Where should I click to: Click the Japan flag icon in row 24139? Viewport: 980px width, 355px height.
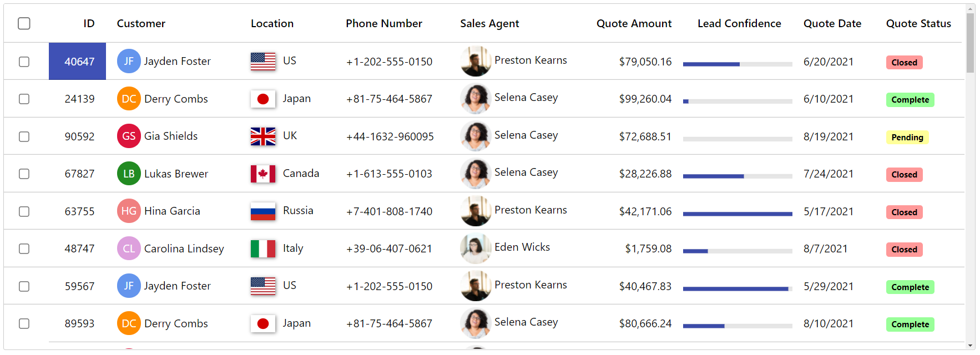point(263,99)
